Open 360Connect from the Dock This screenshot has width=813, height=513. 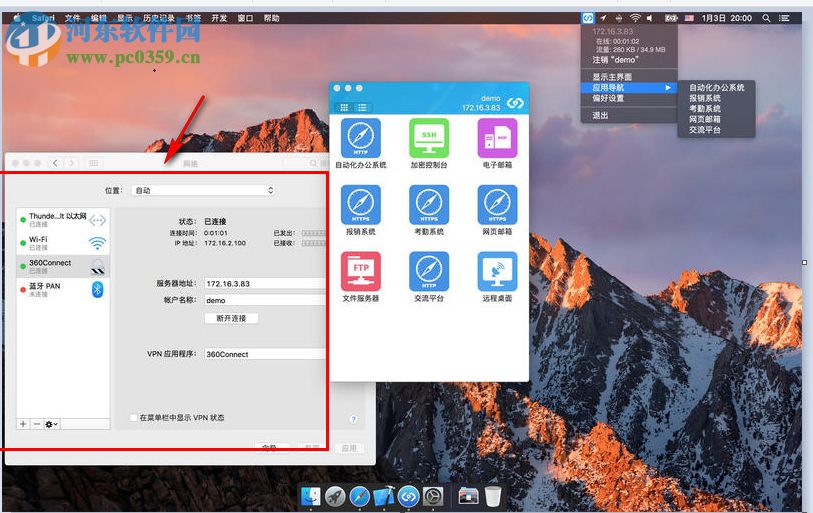pyautogui.click(x=409, y=496)
